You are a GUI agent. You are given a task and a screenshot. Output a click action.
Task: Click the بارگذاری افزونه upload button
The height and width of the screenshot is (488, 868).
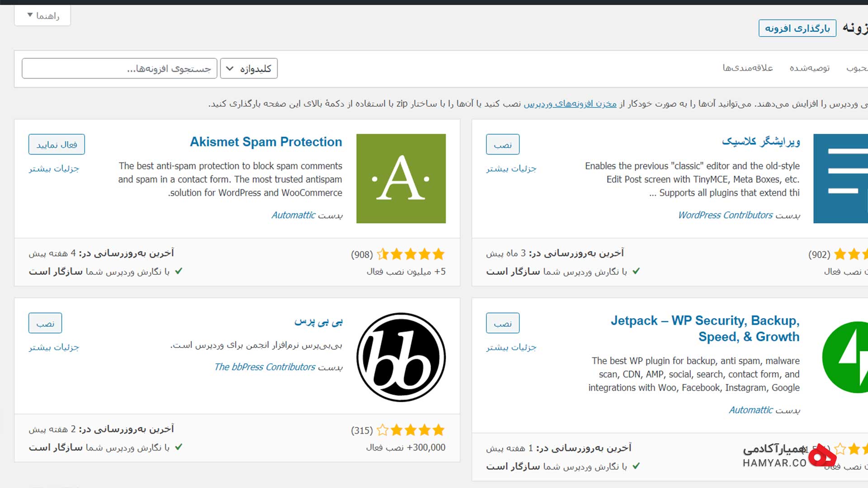point(797,28)
